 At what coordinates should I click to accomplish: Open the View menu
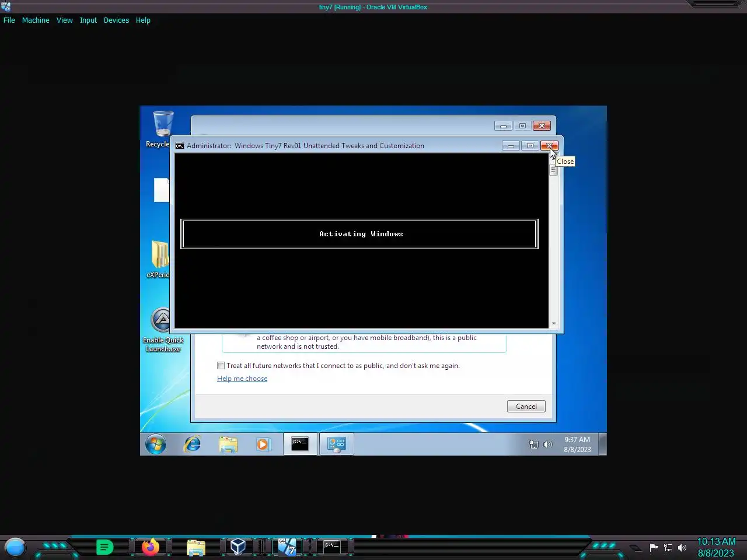coord(64,20)
